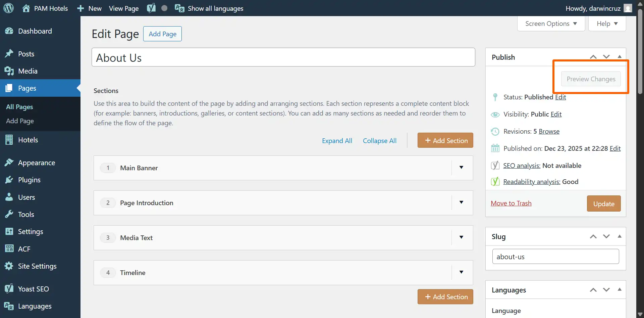The height and width of the screenshot is (318, 644).
Task: Open Plugins from the sidebar
Action: click(x=29, y=180)
